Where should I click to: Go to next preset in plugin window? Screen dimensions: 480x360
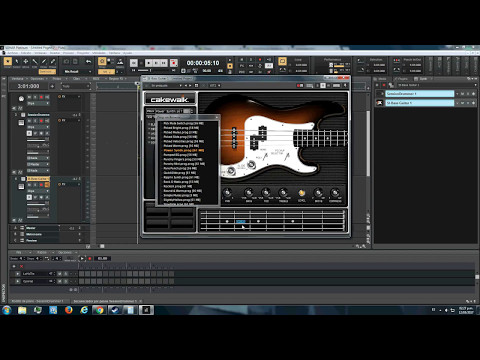click(190, 86)
